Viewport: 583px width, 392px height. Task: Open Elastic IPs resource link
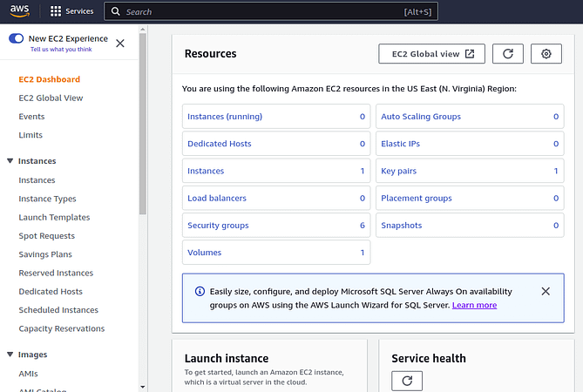(x=400, y=144)
